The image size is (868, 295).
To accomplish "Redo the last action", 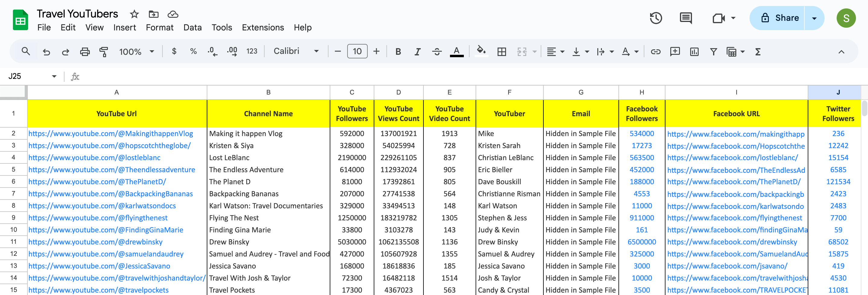I will pyautogui.click(x=65, y=51).
